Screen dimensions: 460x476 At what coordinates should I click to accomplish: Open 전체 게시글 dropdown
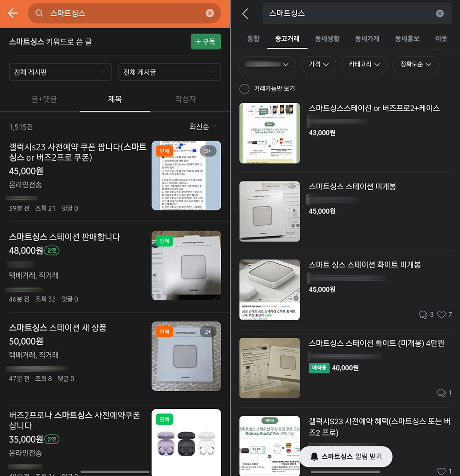coord(169,72)
